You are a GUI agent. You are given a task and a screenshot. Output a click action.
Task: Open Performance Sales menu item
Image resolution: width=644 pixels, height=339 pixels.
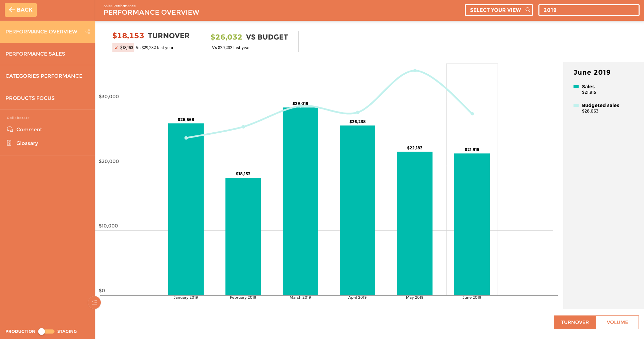(x=35, y=54)
